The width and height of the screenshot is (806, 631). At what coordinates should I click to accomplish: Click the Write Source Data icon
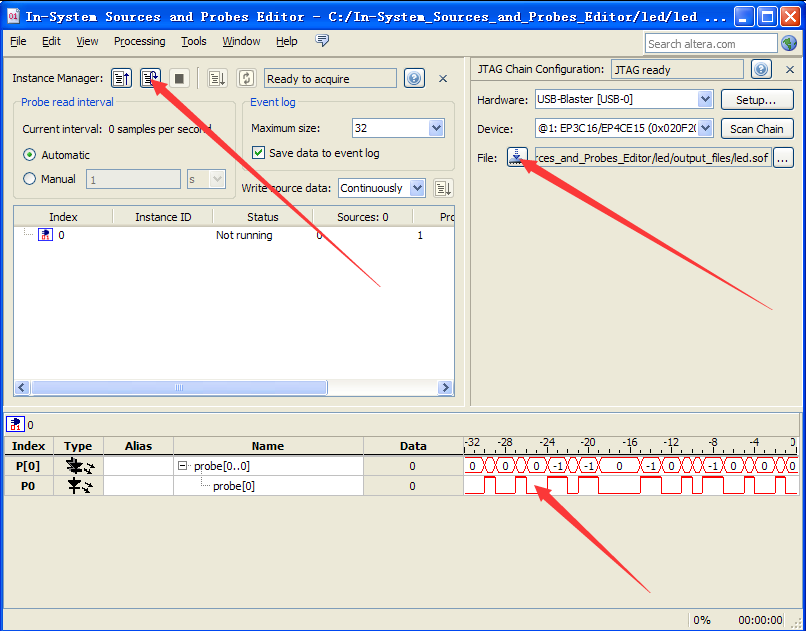(x=443, y=188)
